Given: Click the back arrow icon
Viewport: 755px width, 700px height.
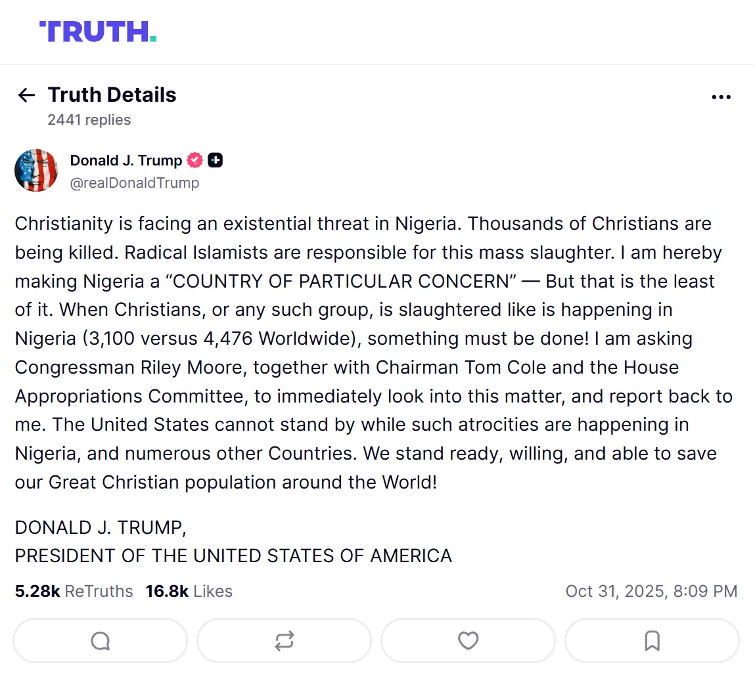Looking at the screenshot, I should pyautogui.click(x=26, y=95).
